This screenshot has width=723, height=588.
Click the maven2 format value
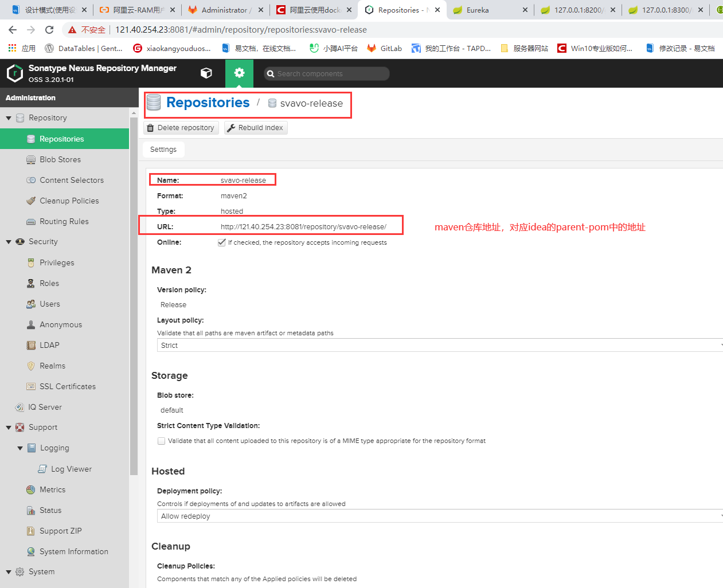point(234,196)
